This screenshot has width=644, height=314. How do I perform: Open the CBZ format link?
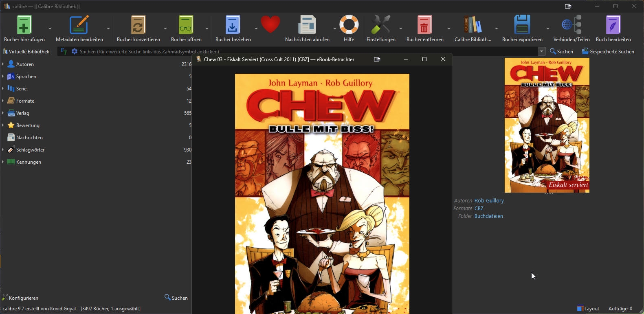[x=479, y=208]
